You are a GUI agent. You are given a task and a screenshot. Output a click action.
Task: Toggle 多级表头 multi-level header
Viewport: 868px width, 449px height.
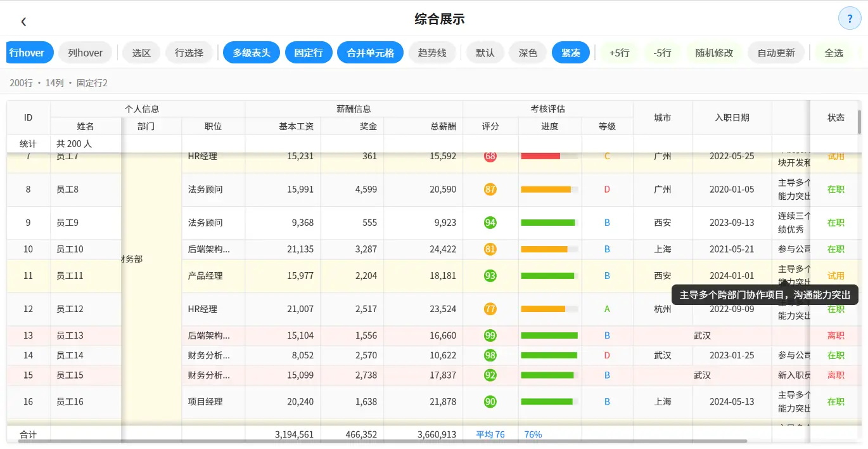click(251, 53)
